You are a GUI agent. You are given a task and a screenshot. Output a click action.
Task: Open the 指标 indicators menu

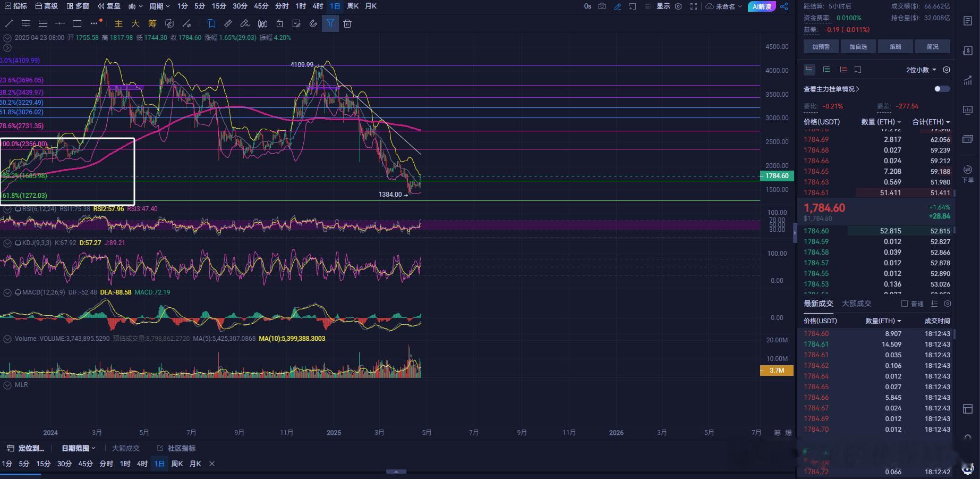[x=16, y=6]
